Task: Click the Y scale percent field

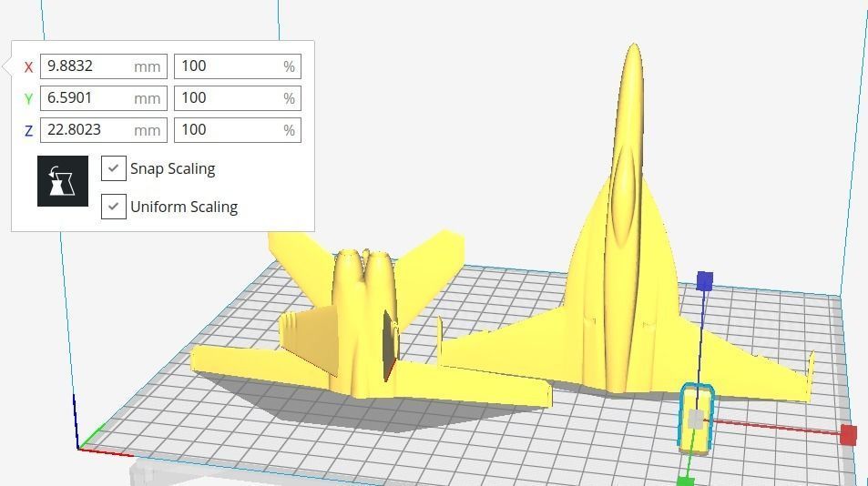Action: 238,98
